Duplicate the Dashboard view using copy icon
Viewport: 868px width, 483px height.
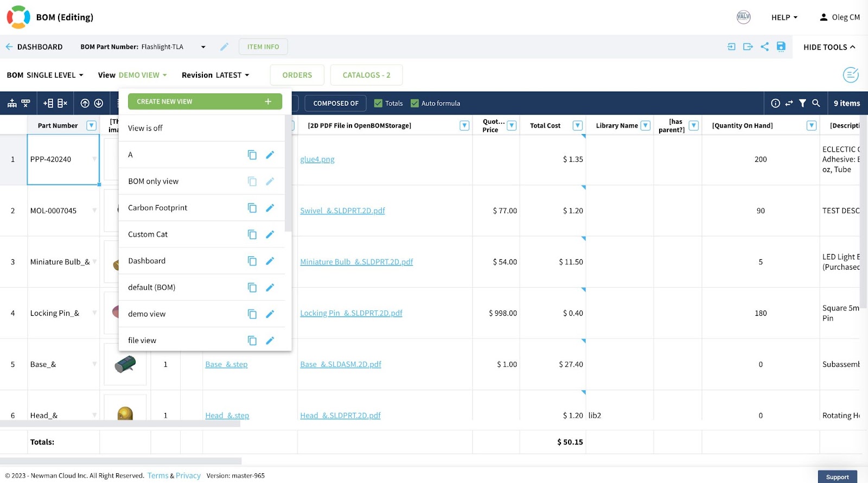click(x=252, y=261)
